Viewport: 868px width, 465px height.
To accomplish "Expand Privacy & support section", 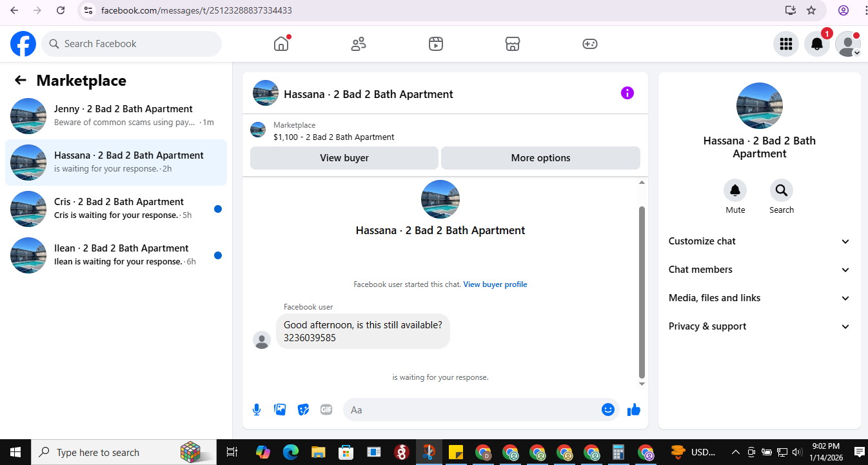I will [760, 326].
